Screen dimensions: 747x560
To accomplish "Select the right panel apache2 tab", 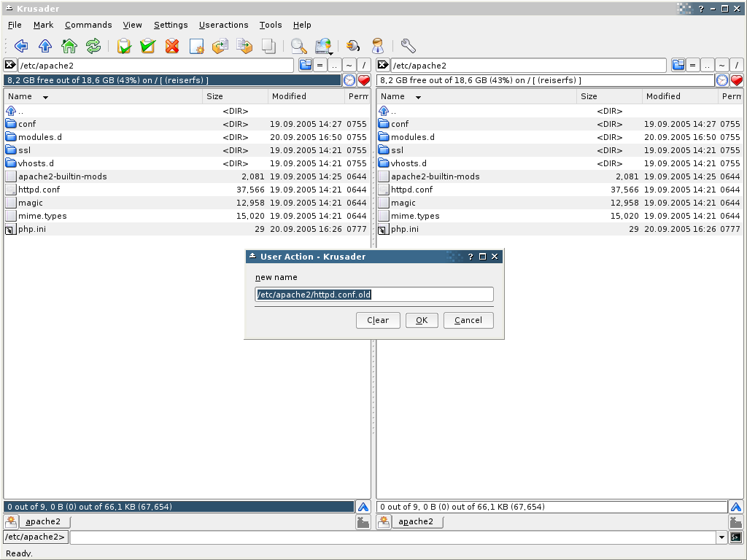I will point(416,521).
